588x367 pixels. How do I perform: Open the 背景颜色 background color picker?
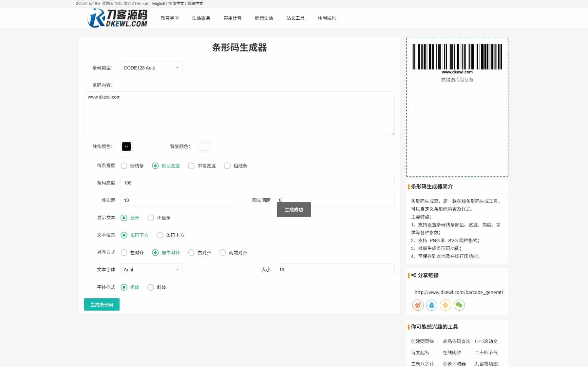[204, 146]
